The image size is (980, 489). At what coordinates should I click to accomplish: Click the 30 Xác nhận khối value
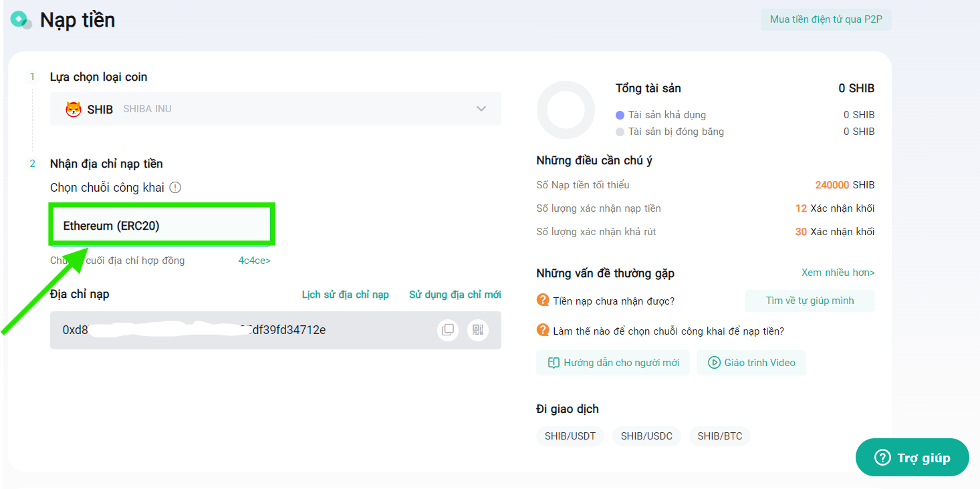pos(835,232)
